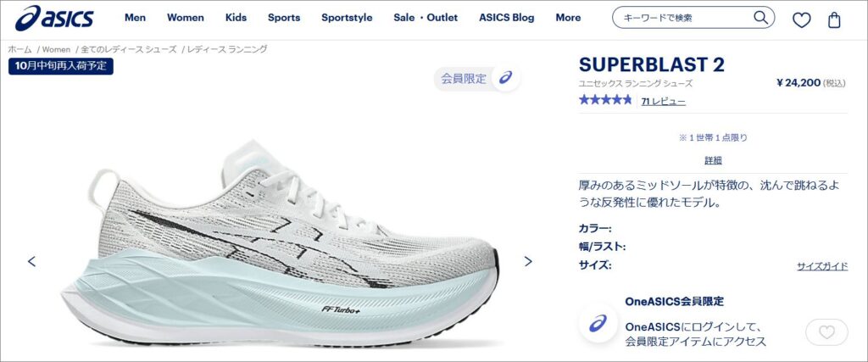Screen dimensions: 868x362
Task: Click the search magnifier icon
Action: click(760, 17)
